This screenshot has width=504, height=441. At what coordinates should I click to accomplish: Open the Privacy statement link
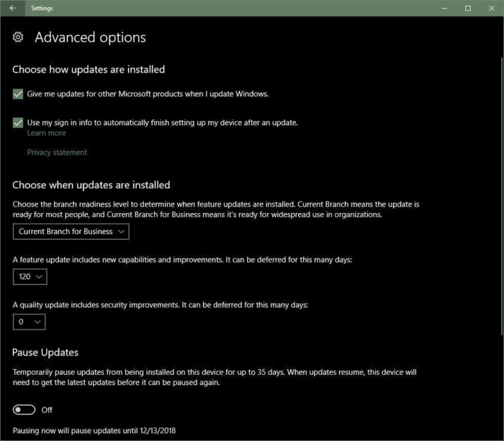coord(57,153)
